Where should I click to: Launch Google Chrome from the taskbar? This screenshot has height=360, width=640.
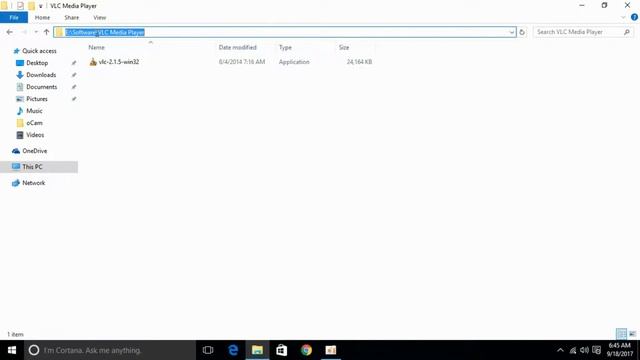306,350
